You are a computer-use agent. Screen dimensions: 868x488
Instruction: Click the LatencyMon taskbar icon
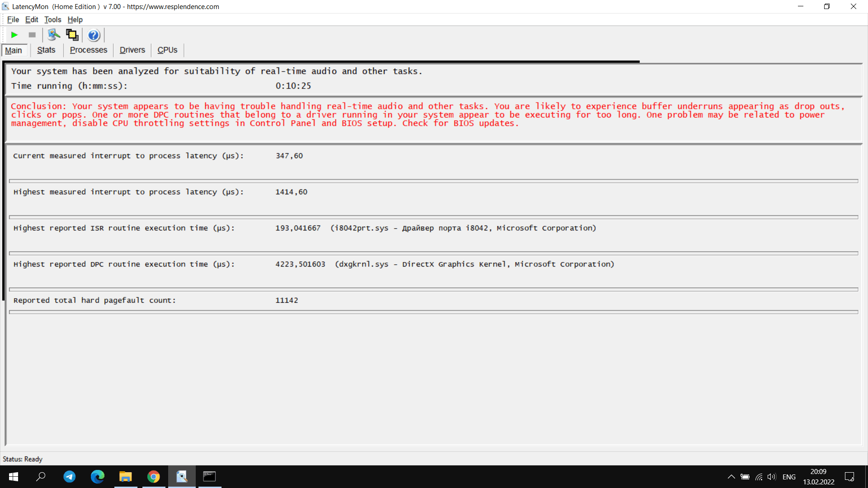pyautogui.click(x=182, y=477)
